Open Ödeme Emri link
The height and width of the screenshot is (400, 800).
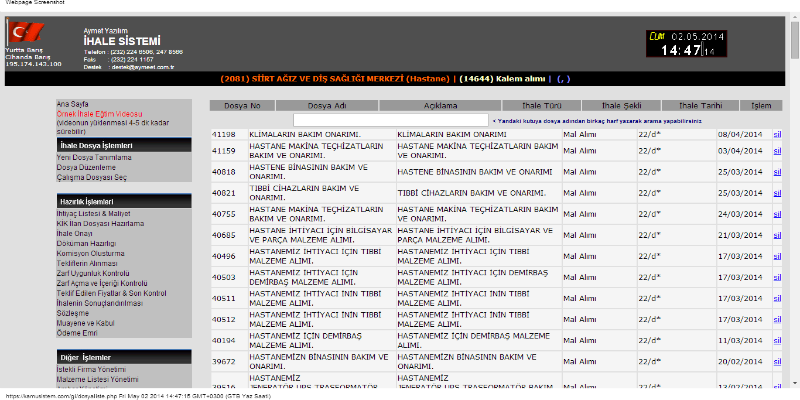click(x=77, y=333)
